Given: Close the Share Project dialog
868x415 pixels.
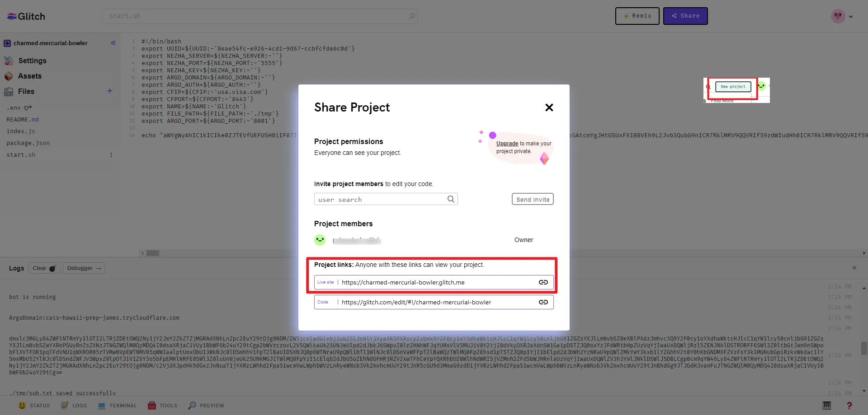Looking at the screenshot, I should [549, 107].
